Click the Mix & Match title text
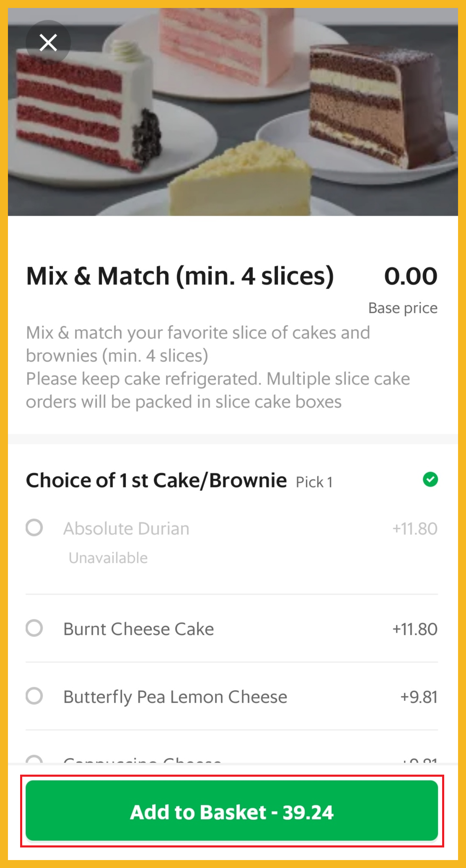The width and height of the screenshot is (466, 868). tap(180, 276)
